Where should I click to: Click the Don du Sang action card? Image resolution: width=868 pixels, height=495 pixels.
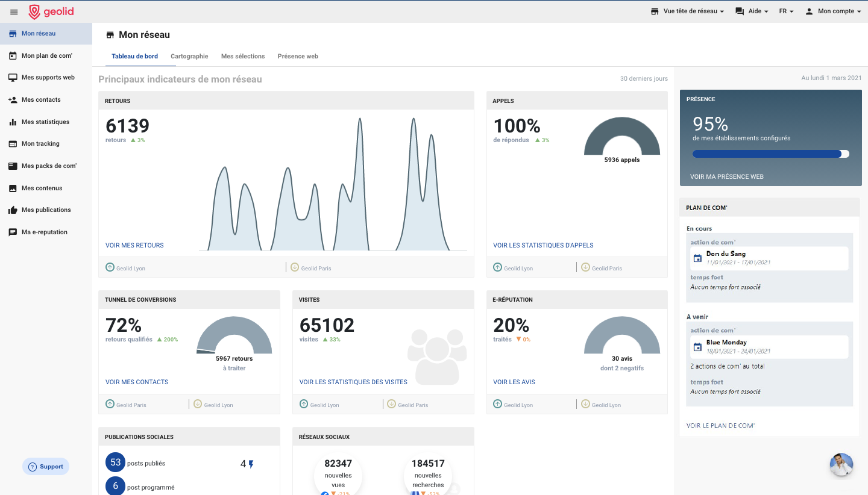pyautogui.click(x=769, y=258)
